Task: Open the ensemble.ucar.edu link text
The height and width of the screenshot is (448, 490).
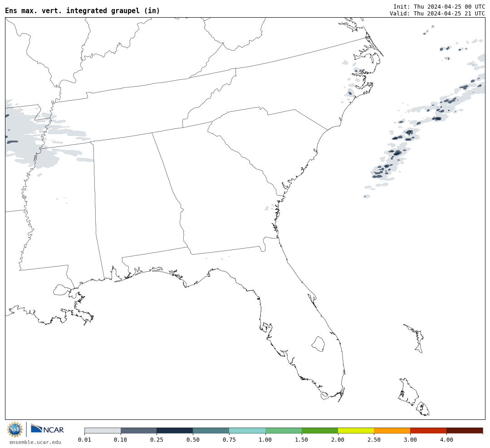Action: pos(35,442)
